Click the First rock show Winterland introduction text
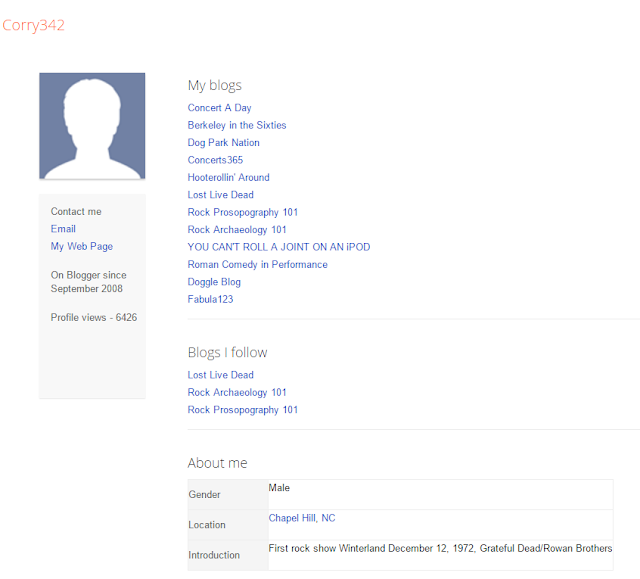Image resolution: width=640 pixels, height=579 pixels. pos(440,548)
